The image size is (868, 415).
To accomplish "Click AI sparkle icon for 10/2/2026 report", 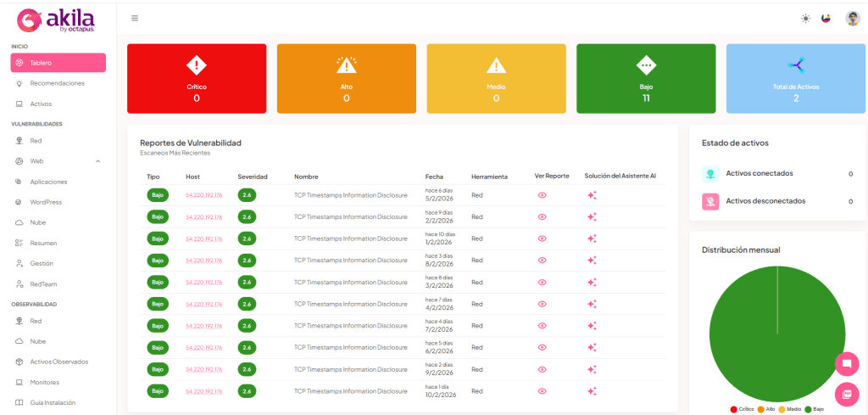I will click(x=592, y=391).
